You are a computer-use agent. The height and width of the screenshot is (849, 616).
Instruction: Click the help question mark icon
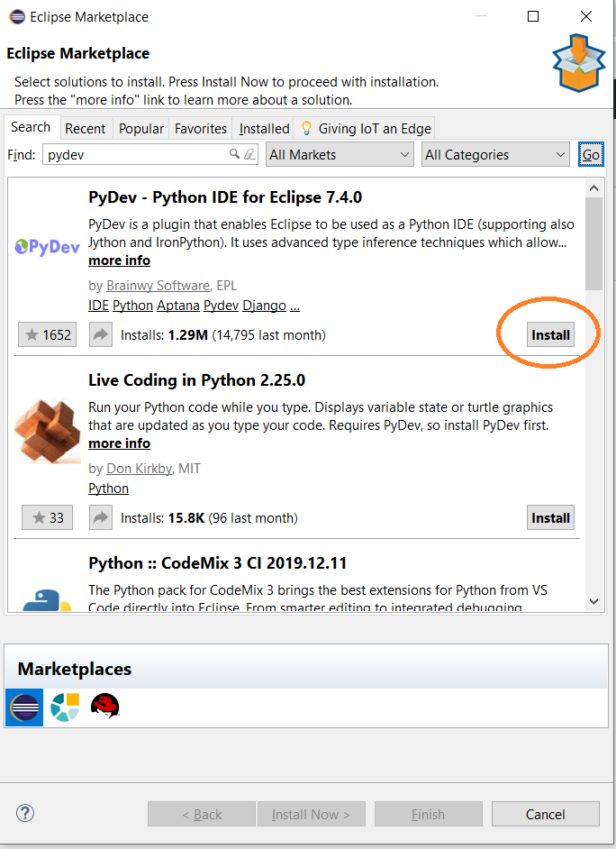(x=25, y=814)
